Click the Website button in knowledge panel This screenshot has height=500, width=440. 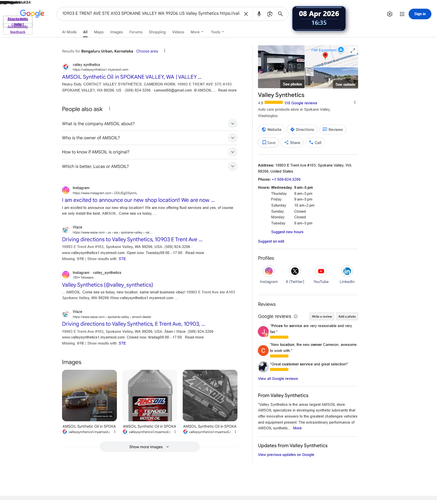(x=271, y=129)
